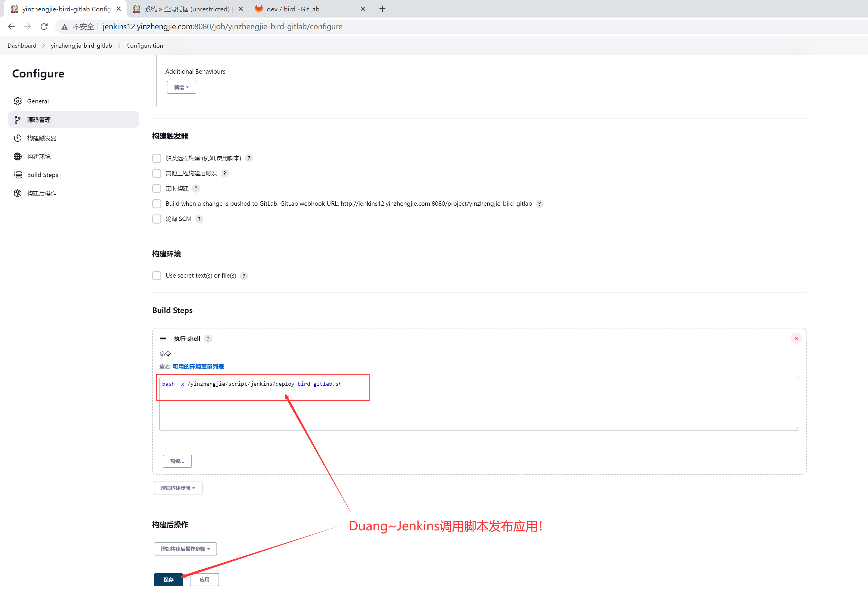Expand the 增加构建步骤 dropdown
868x597 pixels.
click(x=178, y=488)
